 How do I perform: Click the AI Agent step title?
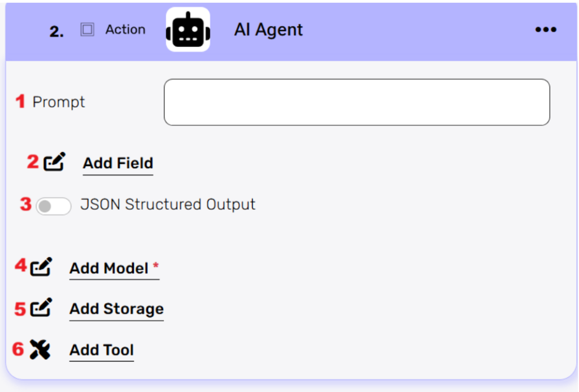pos(269,30)
